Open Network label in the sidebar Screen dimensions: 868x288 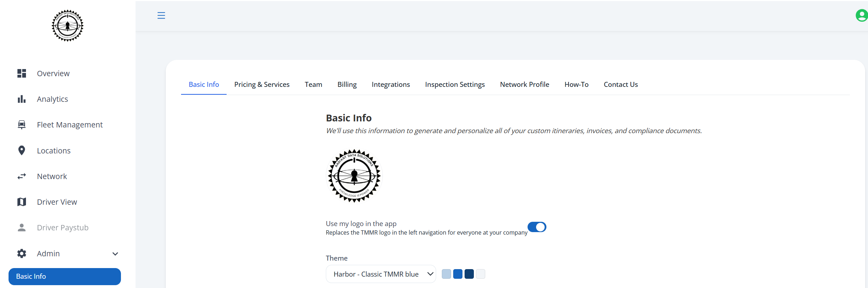(52, 176)
